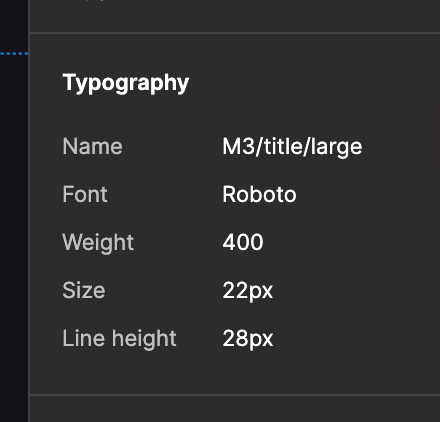Click the 400 weight value
This screenshot has height=422, width=440.
point(243,242)
